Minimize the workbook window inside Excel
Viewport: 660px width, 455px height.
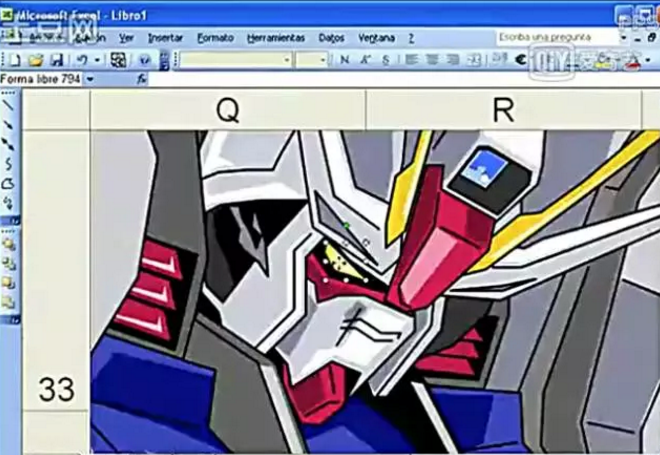tap(638, 38)
